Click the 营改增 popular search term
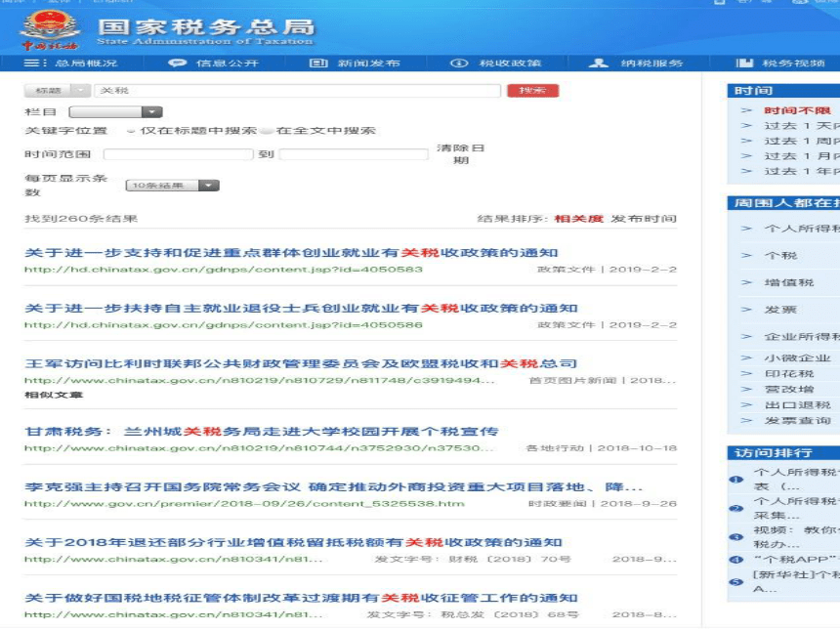Image resolution: width=840 pixels, height=630 pixels. [789, 390]
